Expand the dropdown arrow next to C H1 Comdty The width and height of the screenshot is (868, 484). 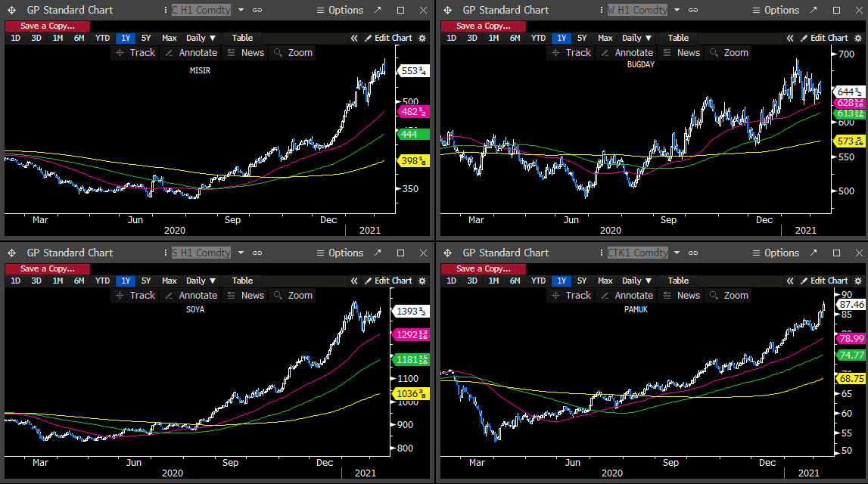(241, 10)
